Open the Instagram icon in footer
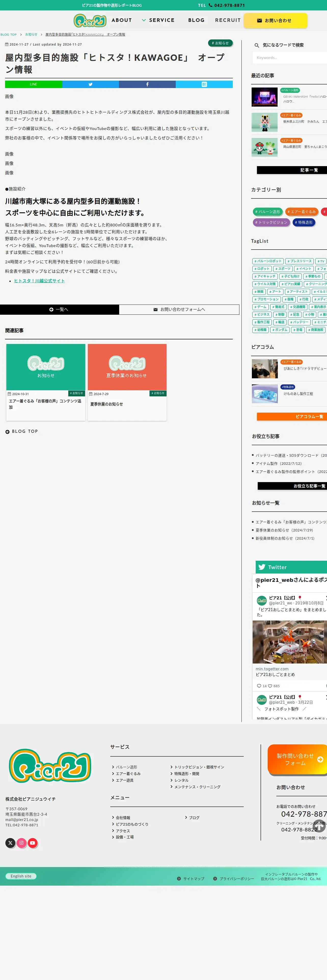 pos(21,843)
